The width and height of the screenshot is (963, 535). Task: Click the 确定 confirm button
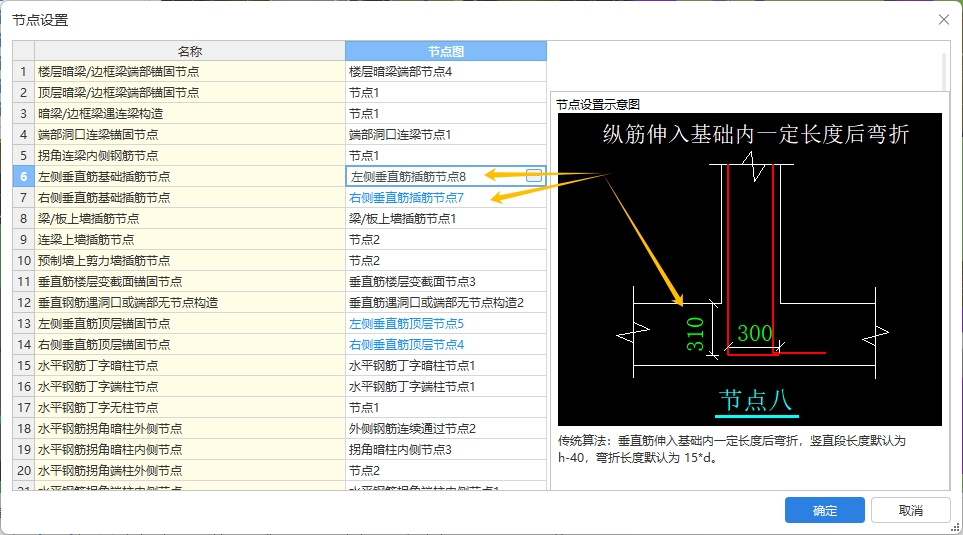824,510
